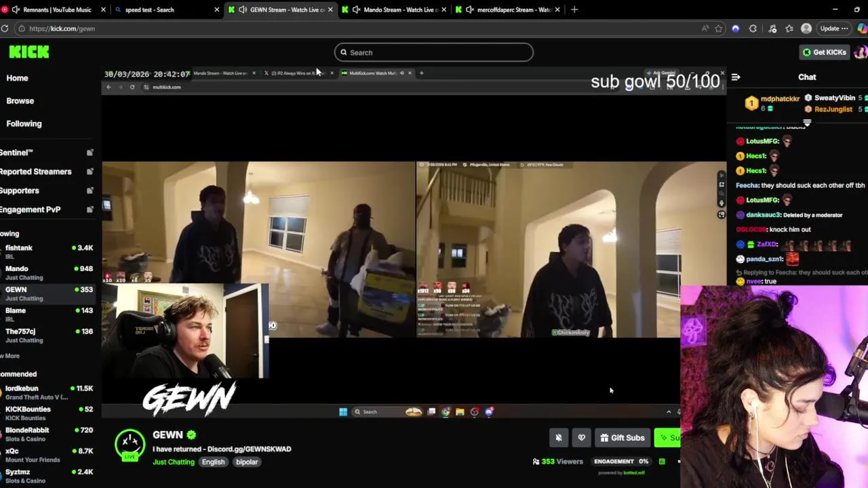
Task: Click the Gift Subs button
Action: point(622,438)
